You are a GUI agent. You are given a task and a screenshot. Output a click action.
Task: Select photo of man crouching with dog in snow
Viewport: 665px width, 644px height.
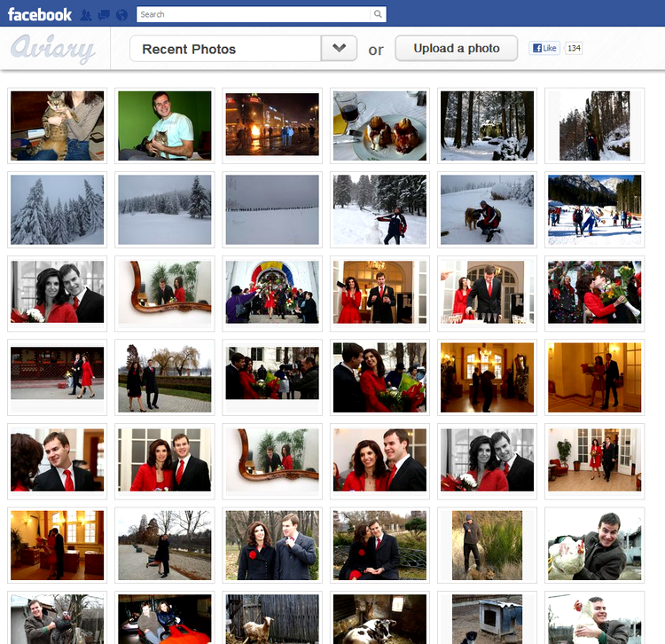pyautogui.click(x=487, y=209)
